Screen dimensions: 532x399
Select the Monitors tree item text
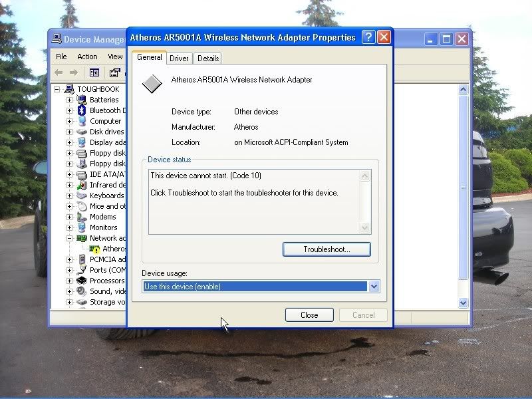tap(104, 227)
